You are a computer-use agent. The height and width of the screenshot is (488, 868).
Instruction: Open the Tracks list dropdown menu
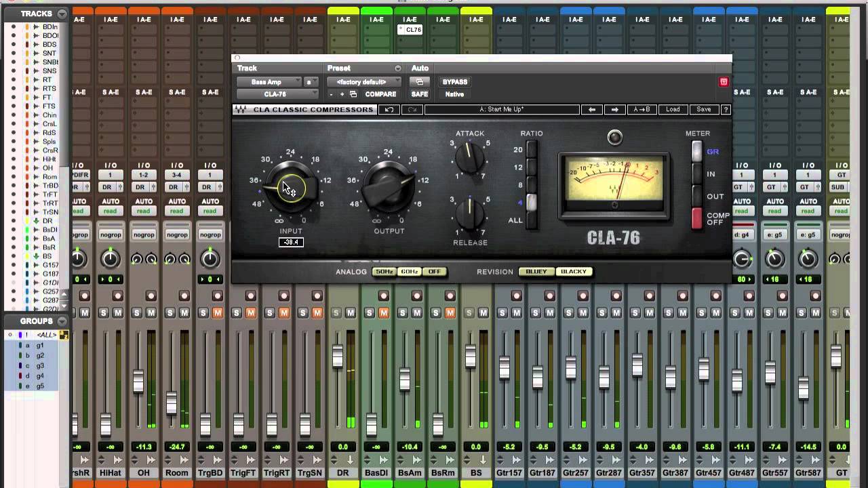point(62,14)
